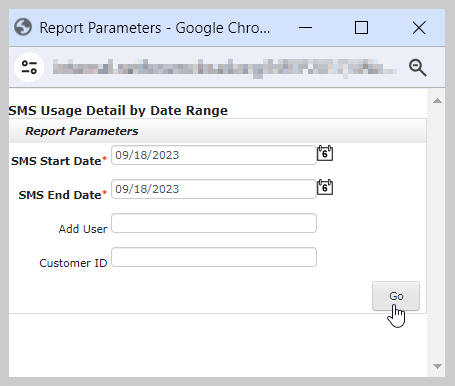Click the site information icon in address bar
The height and width of the screenshot is (386, 455).
coord(29,67)
